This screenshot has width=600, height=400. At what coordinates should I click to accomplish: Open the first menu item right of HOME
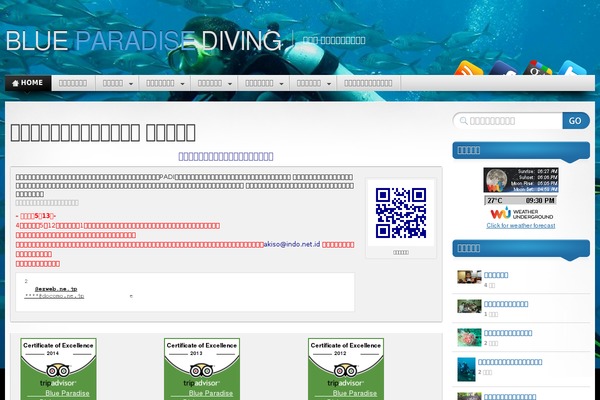pyautogui.click(x=73, y=83)
